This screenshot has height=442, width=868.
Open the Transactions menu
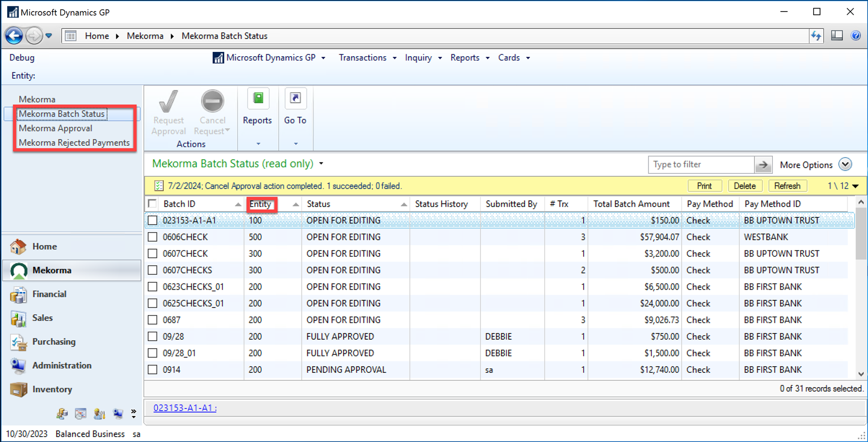tap(367, 58)
